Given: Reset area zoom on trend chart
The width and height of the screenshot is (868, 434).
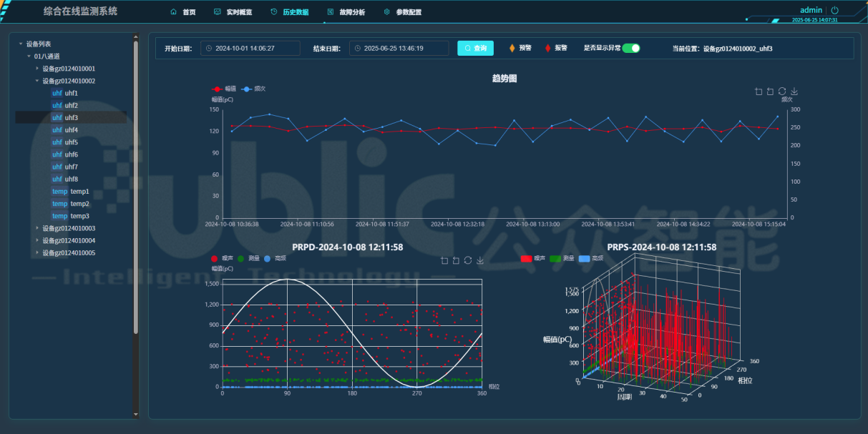Looking at the screenshot, I should (x=770, y=92).
